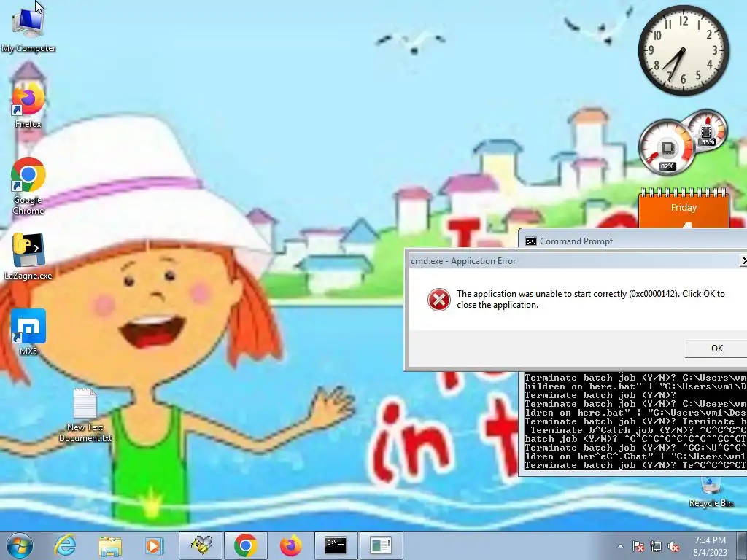Click the bottom 'Terminate batch job (Y/N)?' console line
747x560 pixels.
coord(635,465)
